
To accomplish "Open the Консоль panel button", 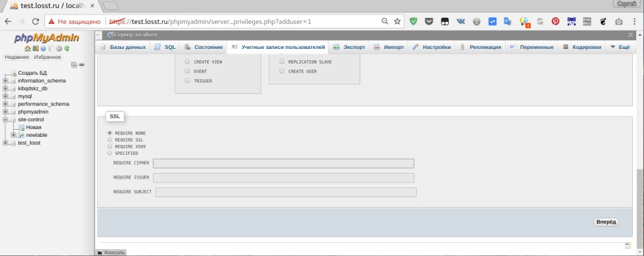I will 111,253.
